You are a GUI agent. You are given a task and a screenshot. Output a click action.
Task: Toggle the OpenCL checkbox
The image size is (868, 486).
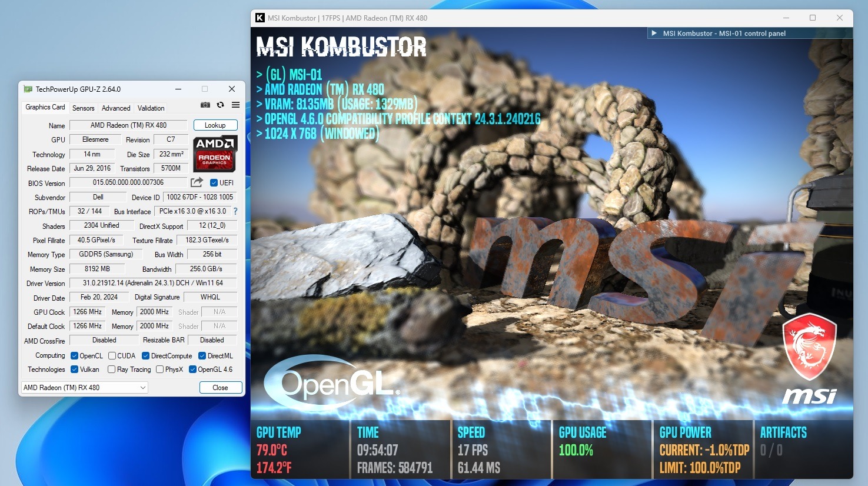point(74,356)
